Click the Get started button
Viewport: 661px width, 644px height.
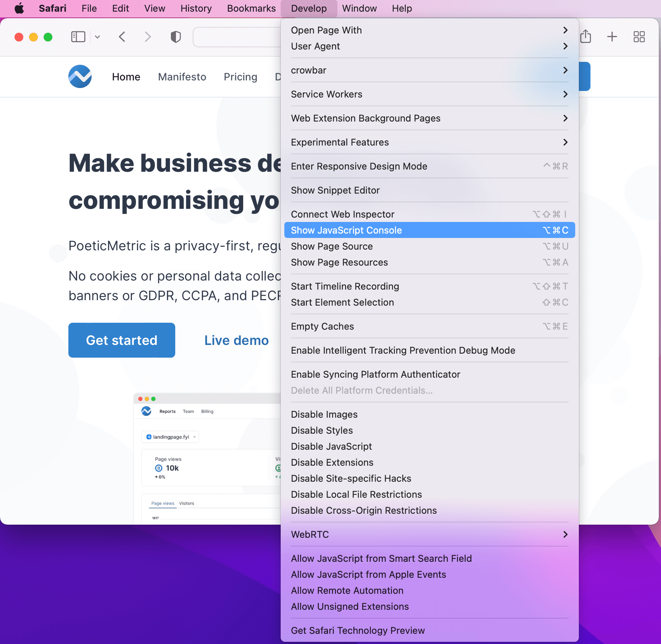[122, 340]
